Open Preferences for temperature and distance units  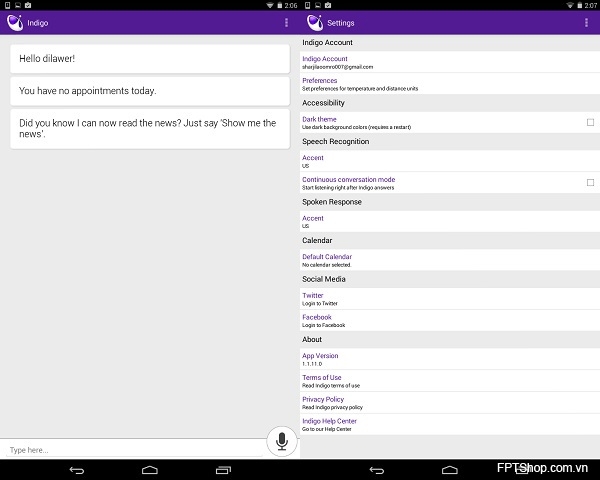(x=450, y=84)
